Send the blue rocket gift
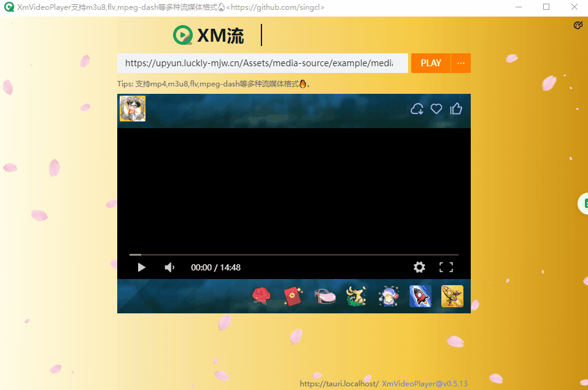This screenshot has height=390, width=588. 420,297
